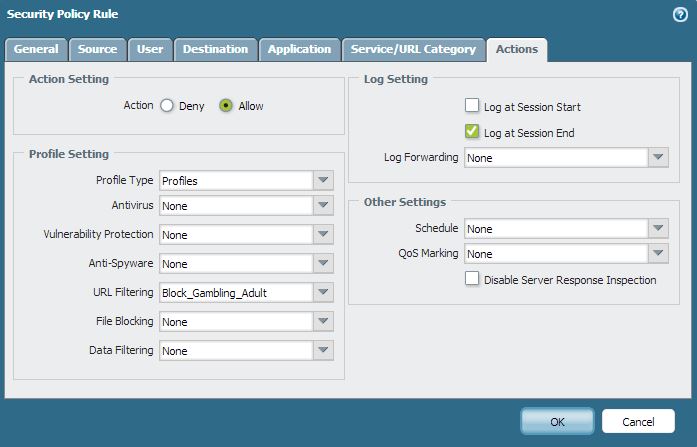Screen dimensions: 697x447
Task: Open the File Blocking dropdown arrow
Action: 323,321
